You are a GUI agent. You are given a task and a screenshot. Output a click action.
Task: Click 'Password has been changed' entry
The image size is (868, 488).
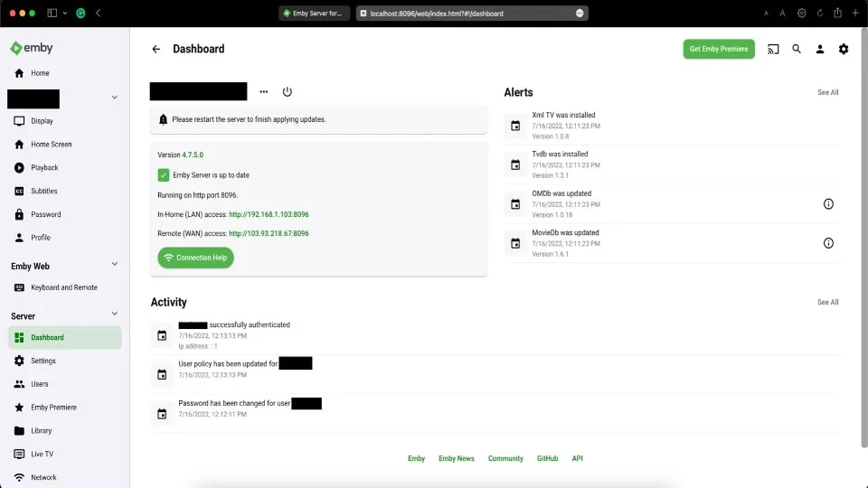tap(495, 414)
